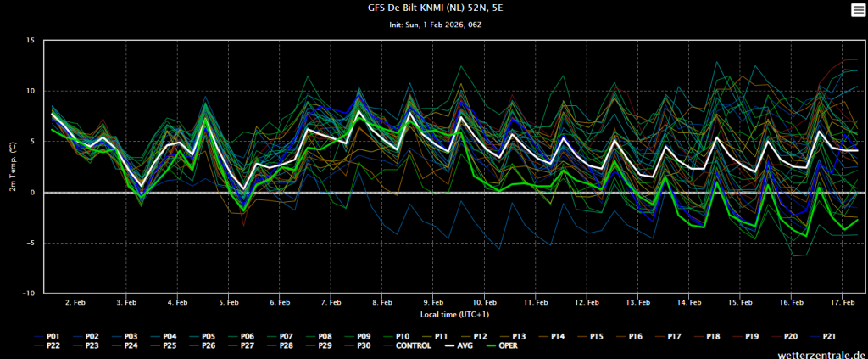868x359 pixels.
Task: Click the Init date subtitle text
Action: [x=434, y=25]
